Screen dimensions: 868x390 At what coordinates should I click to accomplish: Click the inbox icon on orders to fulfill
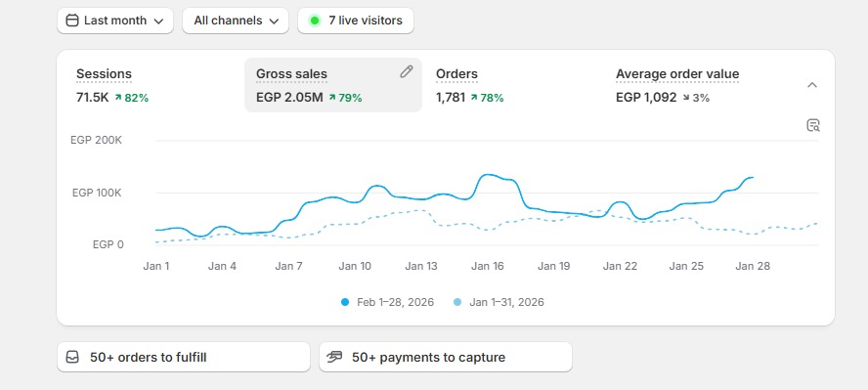pos(72,358)
